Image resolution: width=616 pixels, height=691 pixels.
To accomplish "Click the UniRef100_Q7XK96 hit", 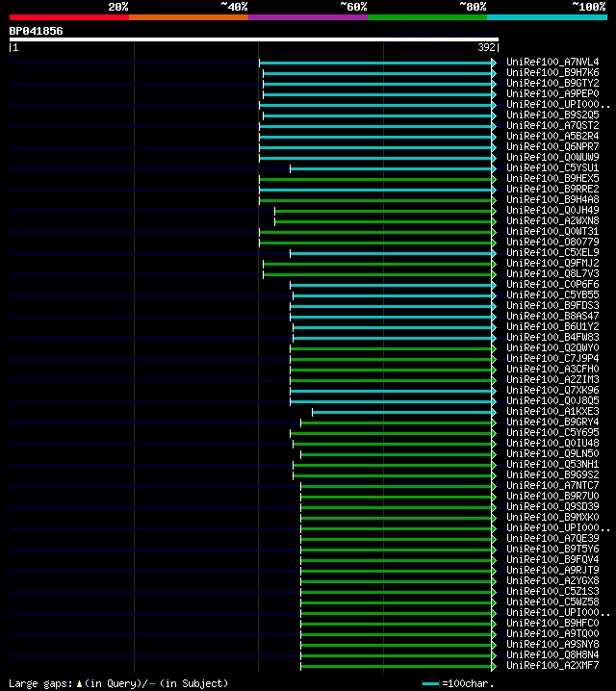I will 552,390.
